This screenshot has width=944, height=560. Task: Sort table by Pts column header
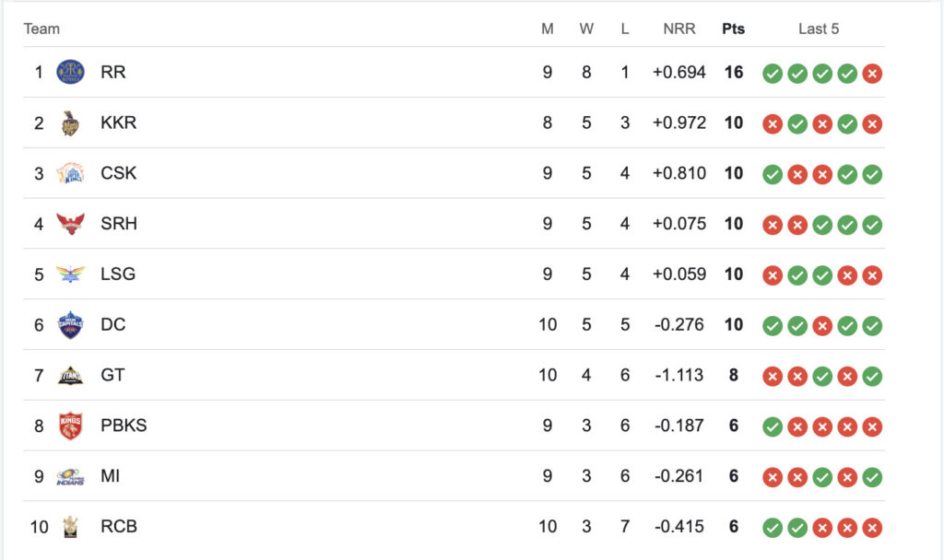[x=733, y=29]
